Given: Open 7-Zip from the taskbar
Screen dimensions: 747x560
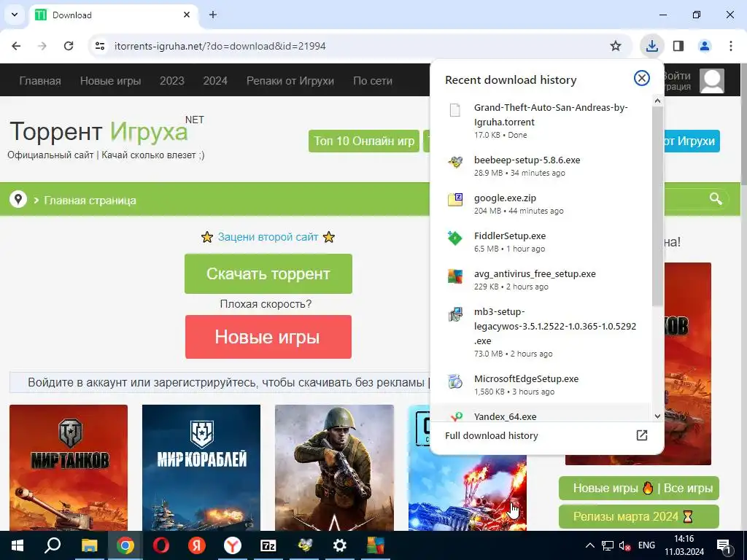Looking at the screenshot, I should click(x=268, y=545).
